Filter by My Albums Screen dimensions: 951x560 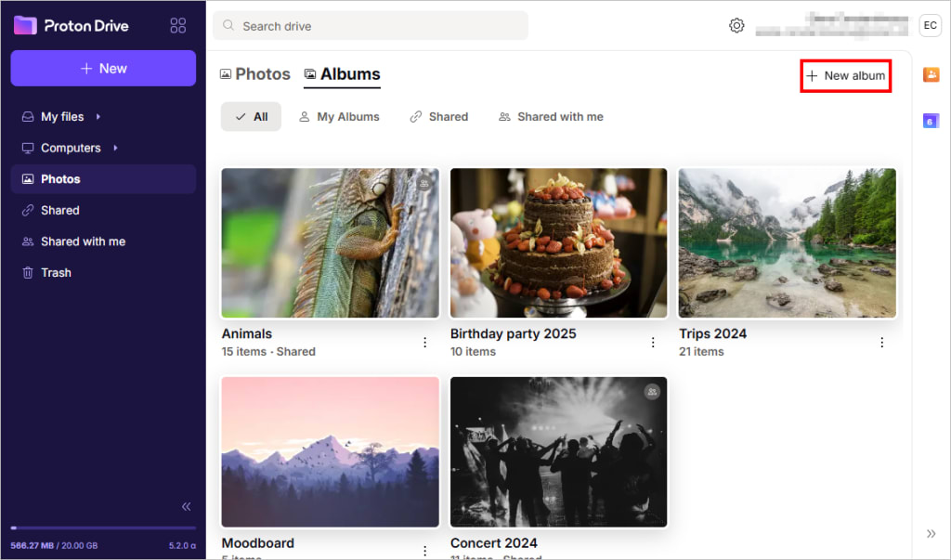click(x=339, y=116)
